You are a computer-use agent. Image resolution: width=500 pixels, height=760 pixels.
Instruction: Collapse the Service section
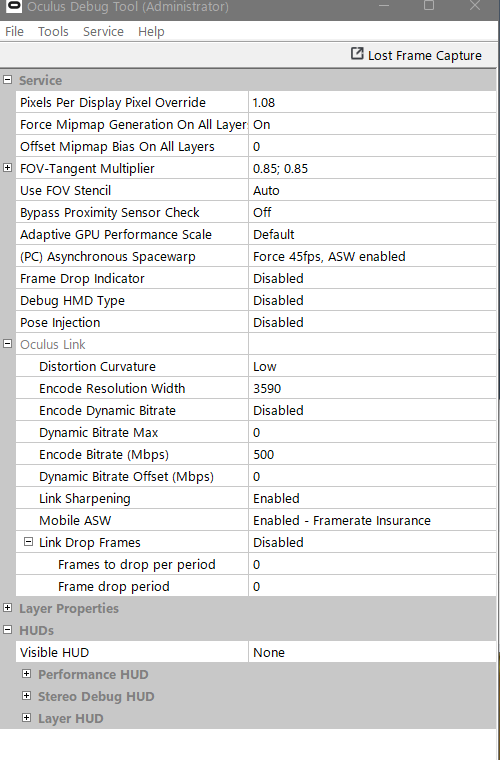7,79
